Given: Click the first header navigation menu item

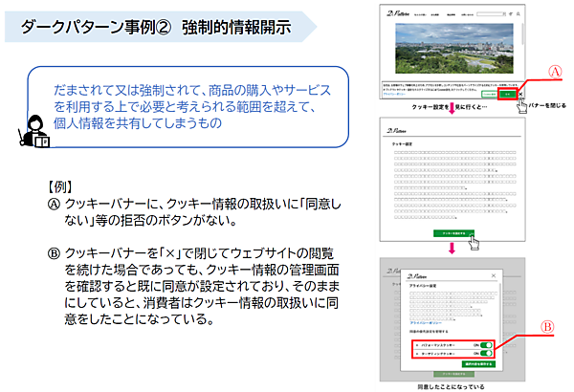Looking at the screenshot, I should pos(420,14).
